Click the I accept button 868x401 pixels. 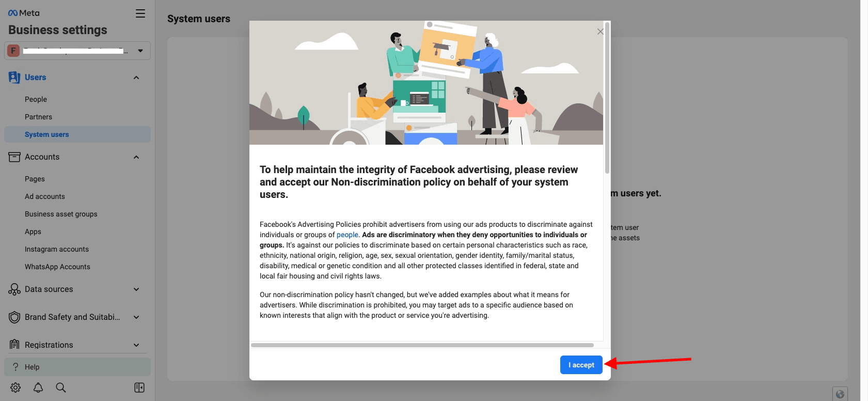[581, 365]
